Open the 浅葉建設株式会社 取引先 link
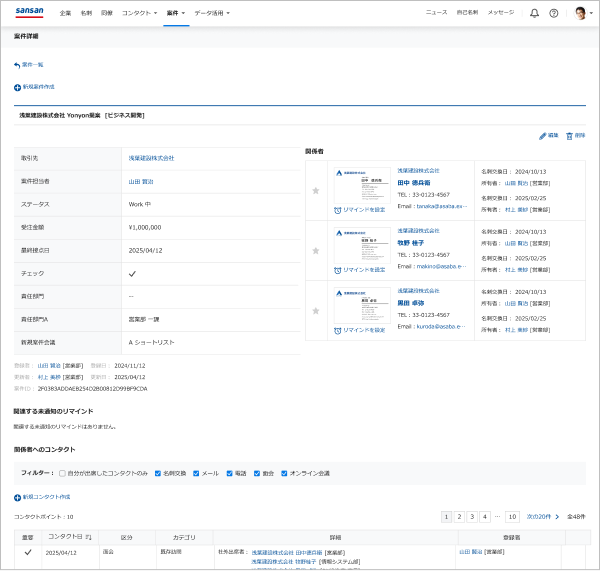Screen dimensions: 600x571 click(151, 158)
